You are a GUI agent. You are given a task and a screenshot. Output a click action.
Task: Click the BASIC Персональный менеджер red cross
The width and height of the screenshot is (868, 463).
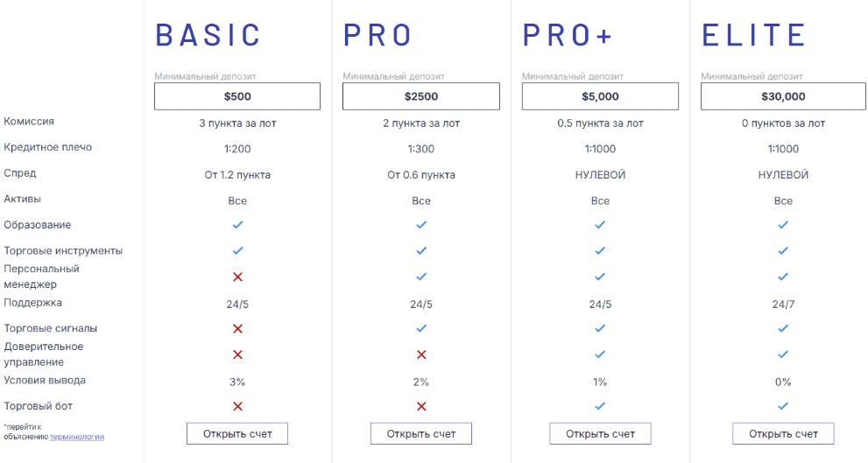pyautogui.click(x=237, y=277)
